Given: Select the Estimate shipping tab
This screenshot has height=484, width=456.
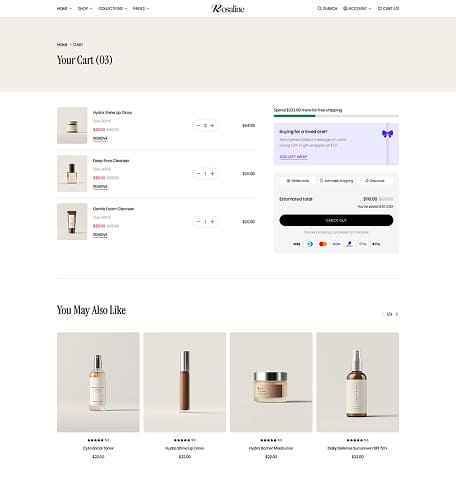Looking at the screenshot, I should pyautogui.click(x=336, y=181).
